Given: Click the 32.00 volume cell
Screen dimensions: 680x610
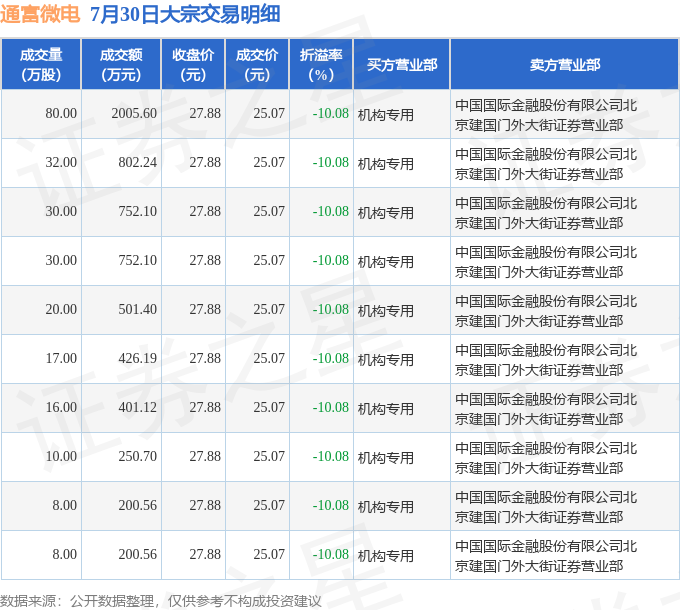Looking at the screenshot, I should pos(61,163).
